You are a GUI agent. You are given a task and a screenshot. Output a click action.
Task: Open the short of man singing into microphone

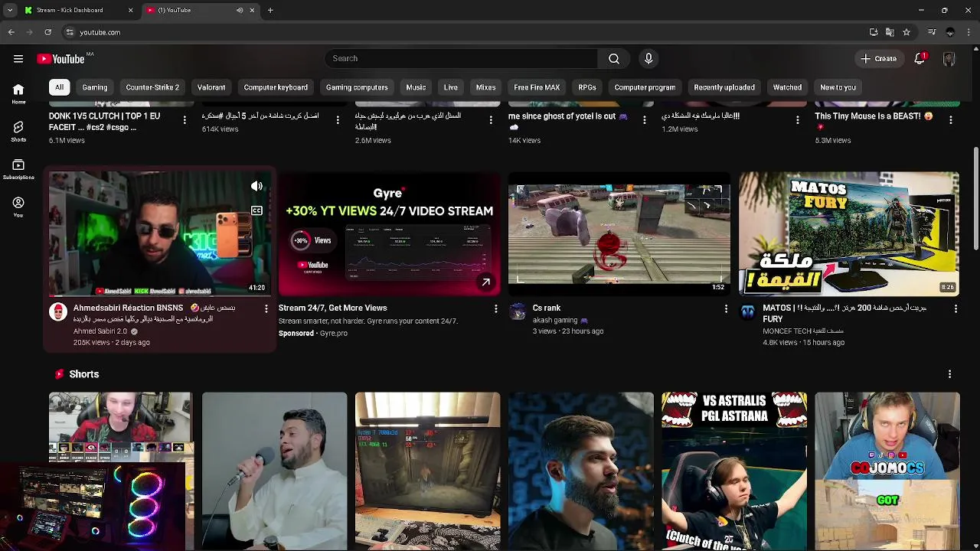coord(275,471)
